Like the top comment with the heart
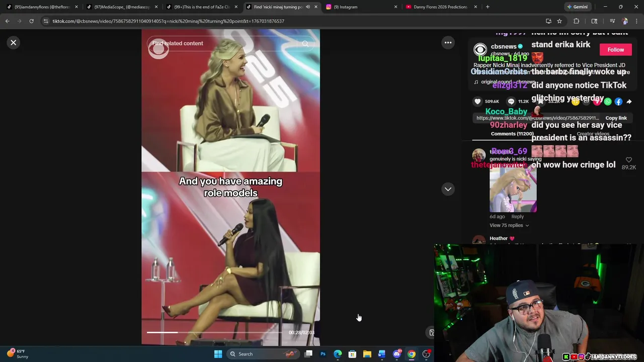This screenshot has width=644, height=362. (x=628, y=160)
